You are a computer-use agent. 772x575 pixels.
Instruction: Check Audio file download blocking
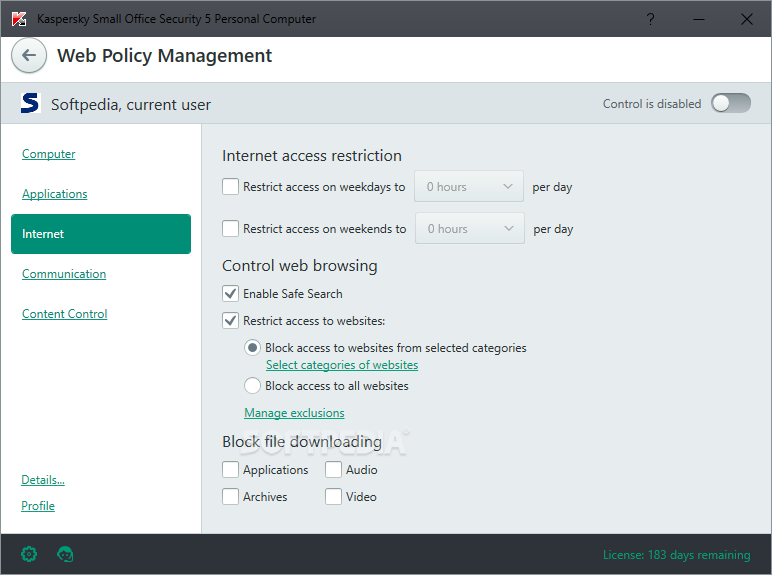point(333,470)
